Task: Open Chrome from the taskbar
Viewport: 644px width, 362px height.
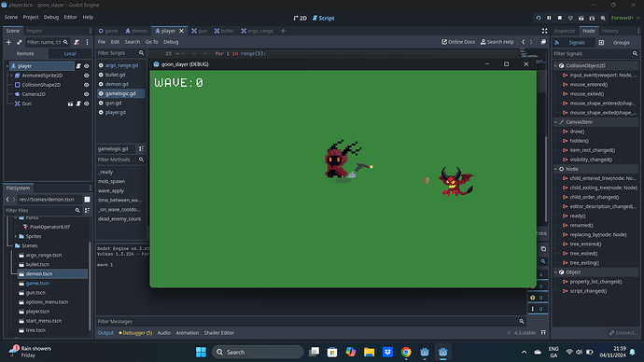Action: pos(406,352)
